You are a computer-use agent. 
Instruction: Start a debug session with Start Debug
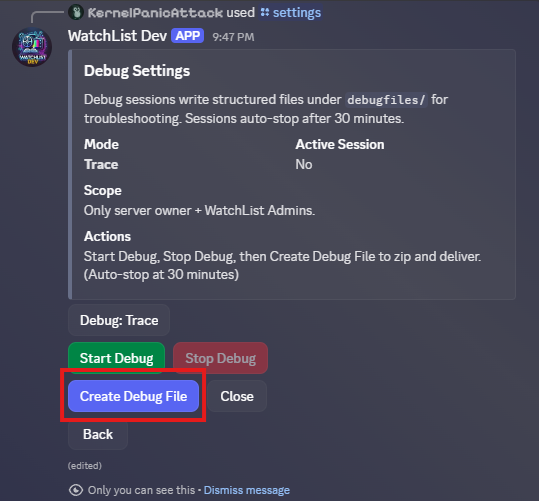click(x=117, y=358)
